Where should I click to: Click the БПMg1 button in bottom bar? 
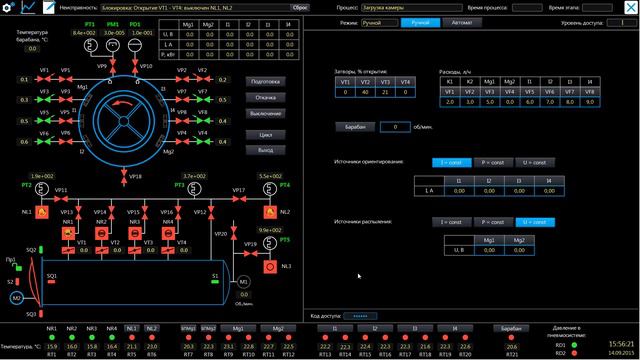[188, 328]
